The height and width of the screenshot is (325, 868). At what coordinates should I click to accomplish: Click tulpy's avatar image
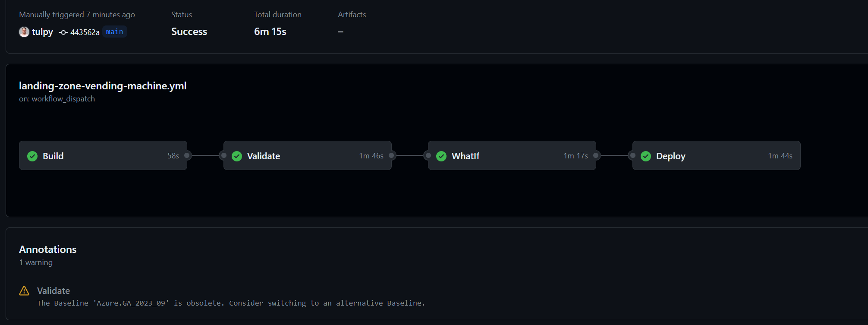tap(24, 32)
